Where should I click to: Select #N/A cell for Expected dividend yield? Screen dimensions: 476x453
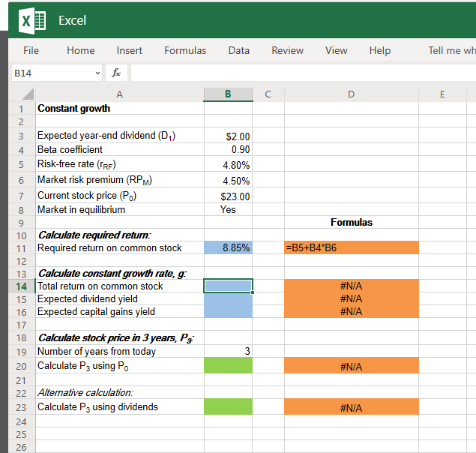(352, 298)
